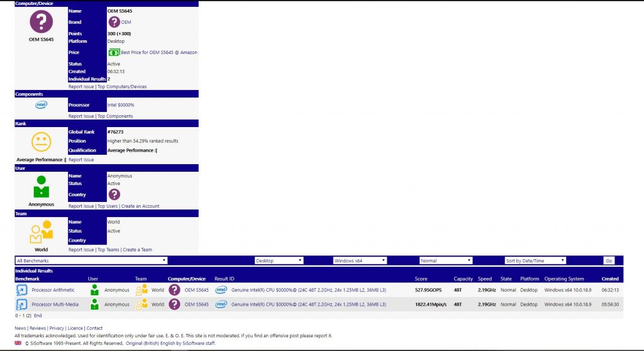Screen dimensions: 644x351
Task: Click OEM S5645 in Processor Arithmetic row
Action: click(x=196, y=290)
